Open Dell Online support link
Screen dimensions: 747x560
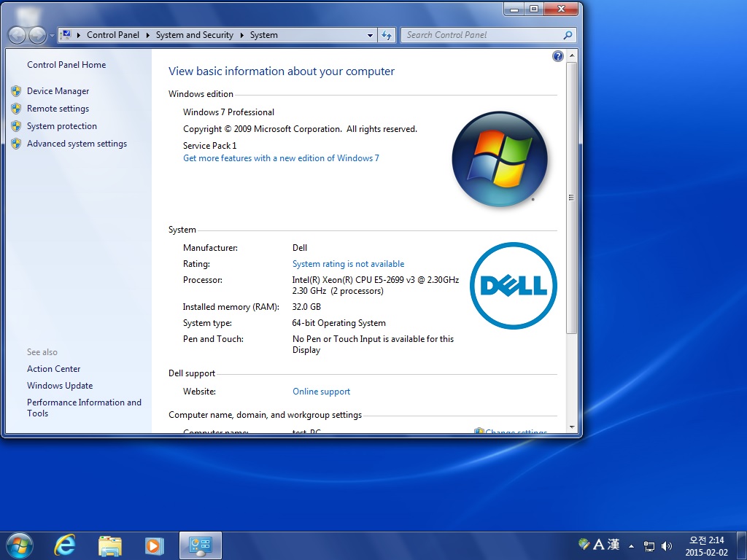coord(321,392)
